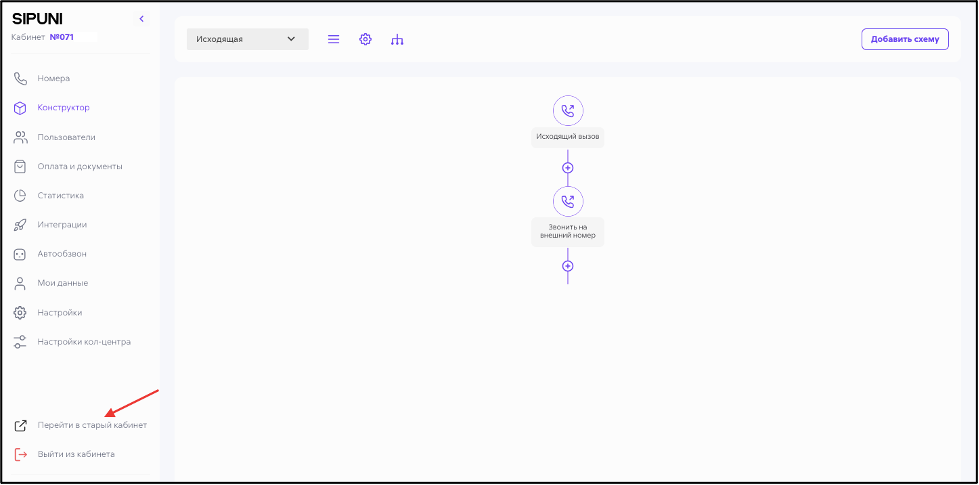This screenshot has width=979, height=485.
Task: Click Перейти в старый кабинет link
Action: tap(92, 425)
